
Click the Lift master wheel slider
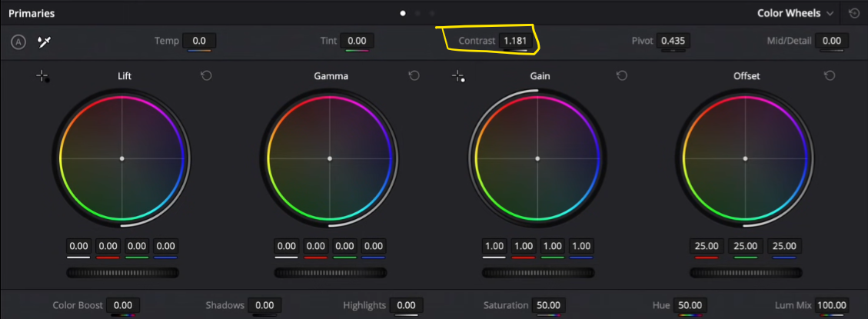[122, 272]
